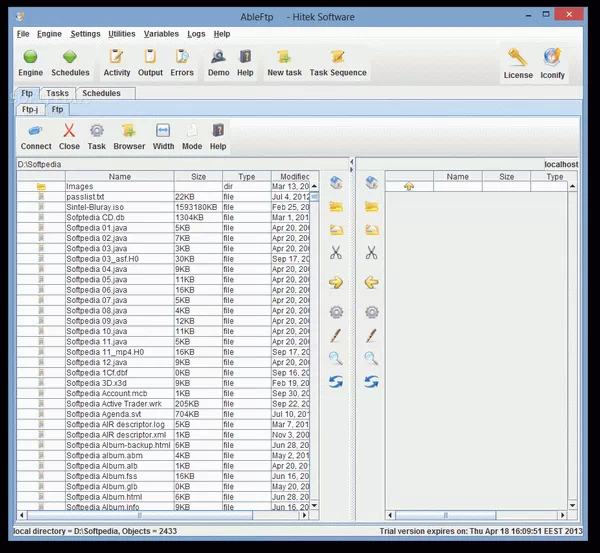Select file Sintel-Bluray.iso
600x553 pixels.
[x=163, y=207]
